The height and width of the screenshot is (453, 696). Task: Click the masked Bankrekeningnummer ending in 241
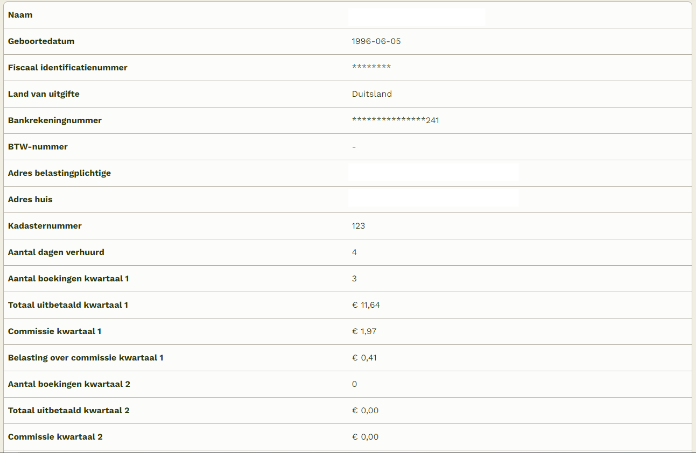[395, 120]
